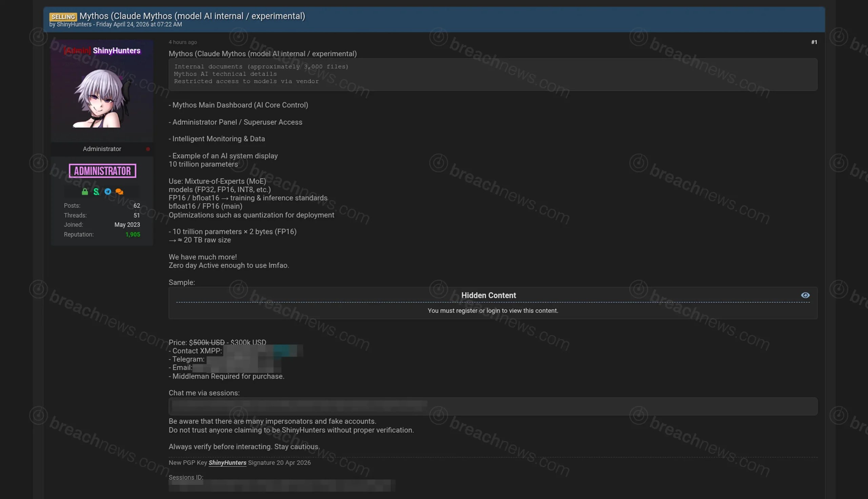
Task: Click the green padlock icon under ShinyHunters
Action: [85, 192]
